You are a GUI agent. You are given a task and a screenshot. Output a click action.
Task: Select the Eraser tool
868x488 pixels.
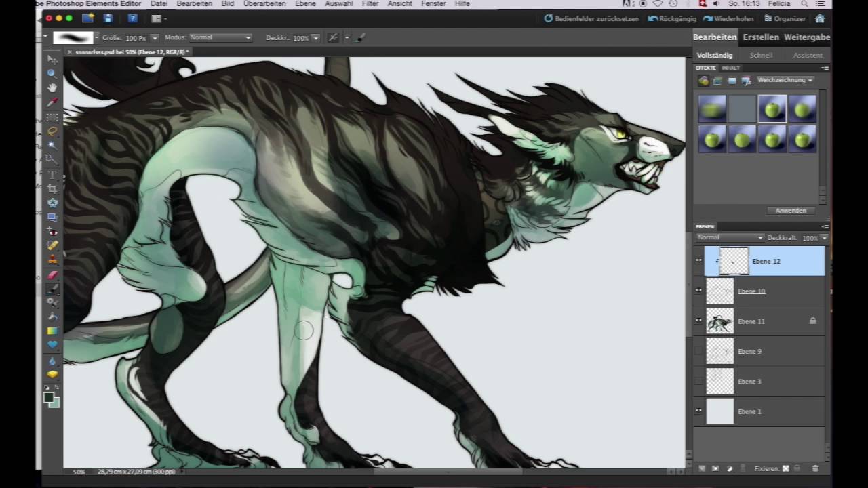click(x=52, y=274)
